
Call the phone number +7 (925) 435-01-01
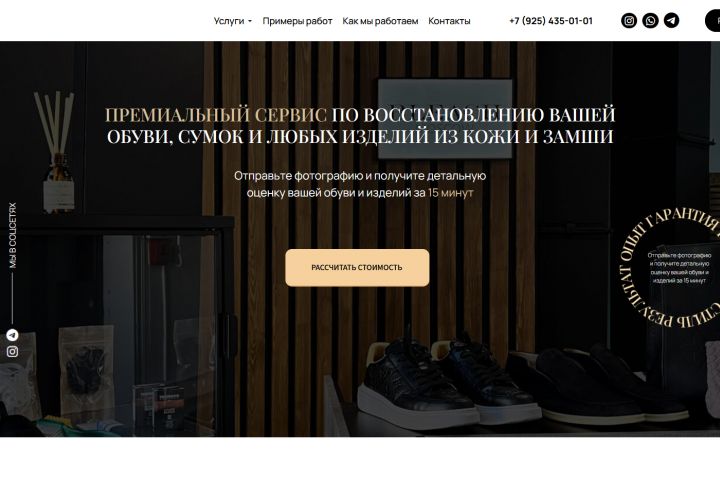pyautogui.click(x=551, y=21)
